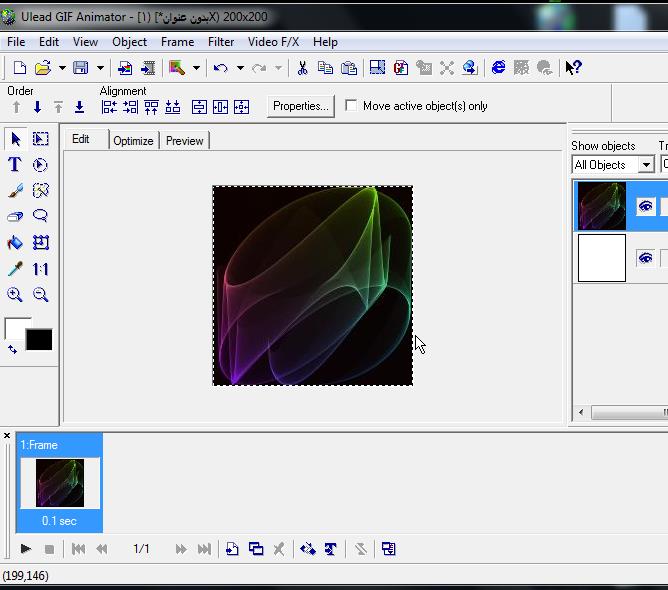Open the Filter menu
Viewport: 668px width, 590px height.
[x=220, y=42]
